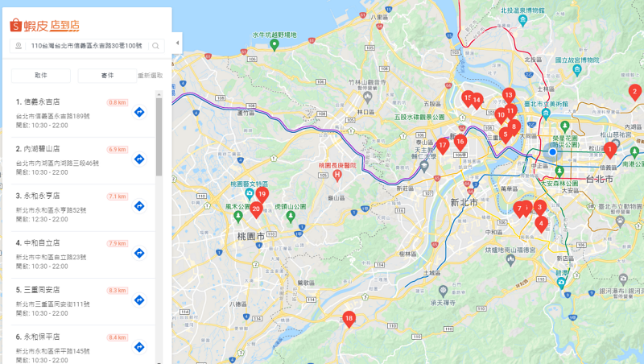Screen dimensions: 644x364
Task: Click the 重新選取 link
Action: (151, 76)
